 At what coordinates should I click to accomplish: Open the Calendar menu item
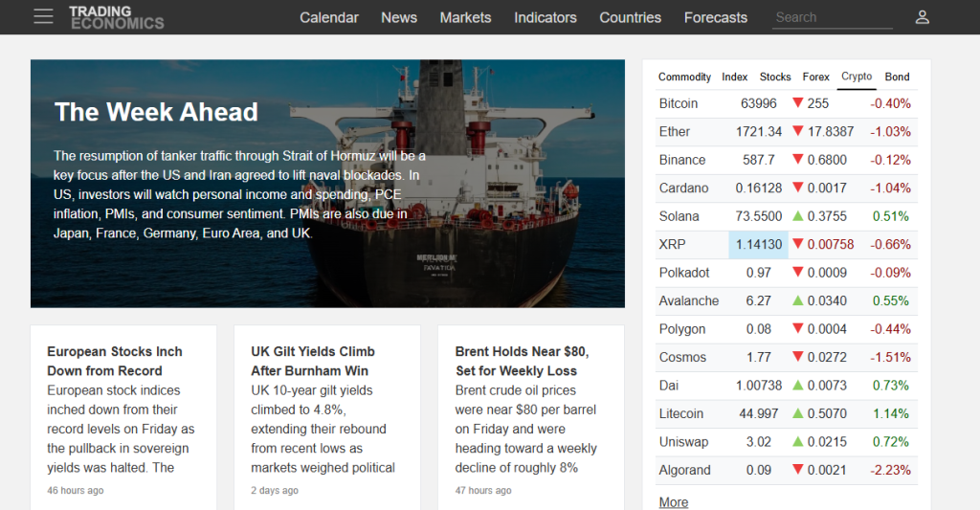329,17
